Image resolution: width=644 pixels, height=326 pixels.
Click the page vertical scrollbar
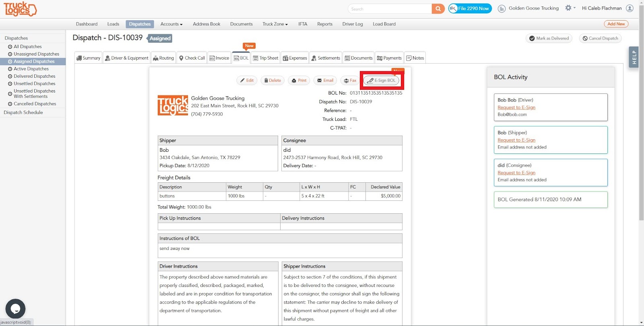point(641,113)
